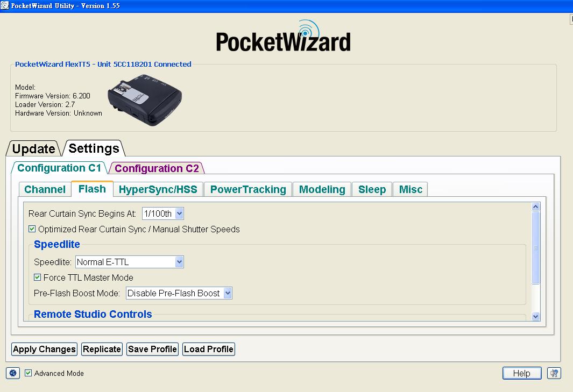The image size is (573, 392).
Task: Switch to the Modeling tab
Action: (322, 189)
